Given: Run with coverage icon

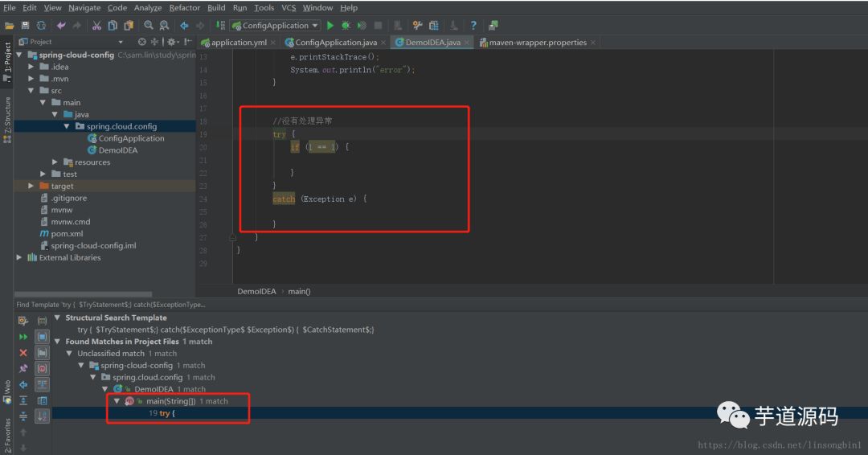Looking at the screenshot, I should pos(362,26).
